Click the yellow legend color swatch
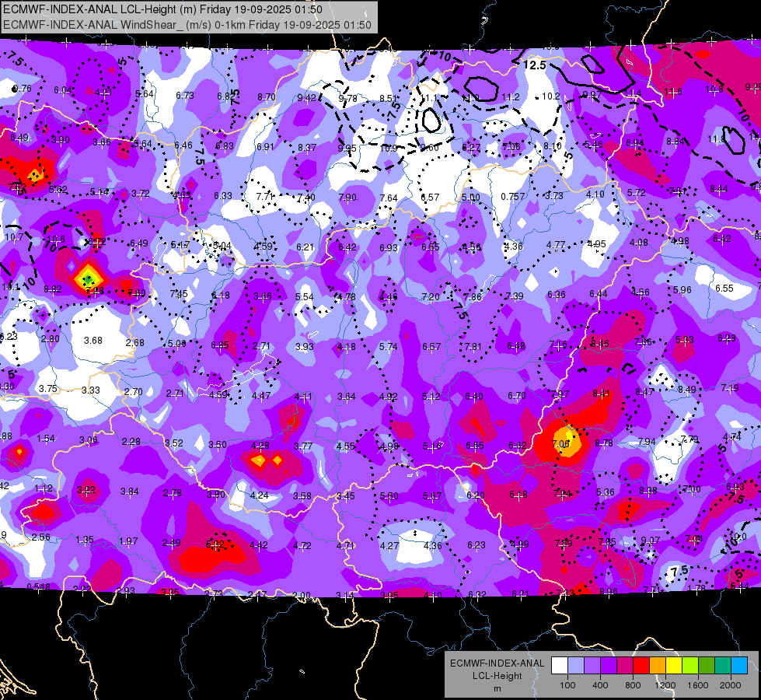The height and width of the screenshot is (700, 761). (674, 666)
